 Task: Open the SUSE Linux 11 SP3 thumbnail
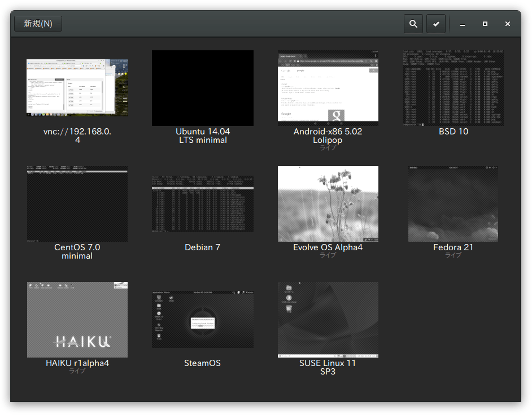[x=328, y=320]
